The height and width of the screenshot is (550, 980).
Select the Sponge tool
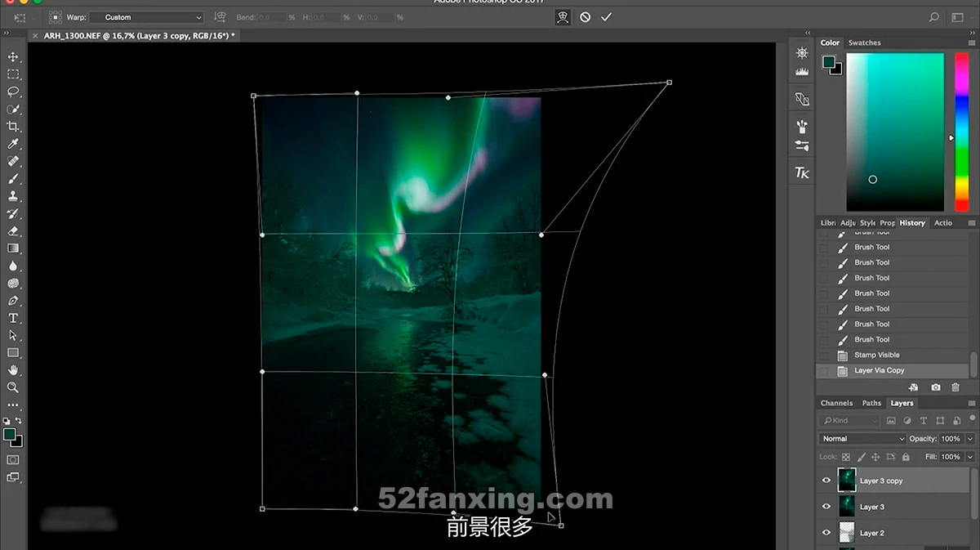pyautogui.click(x=13, y=283)
